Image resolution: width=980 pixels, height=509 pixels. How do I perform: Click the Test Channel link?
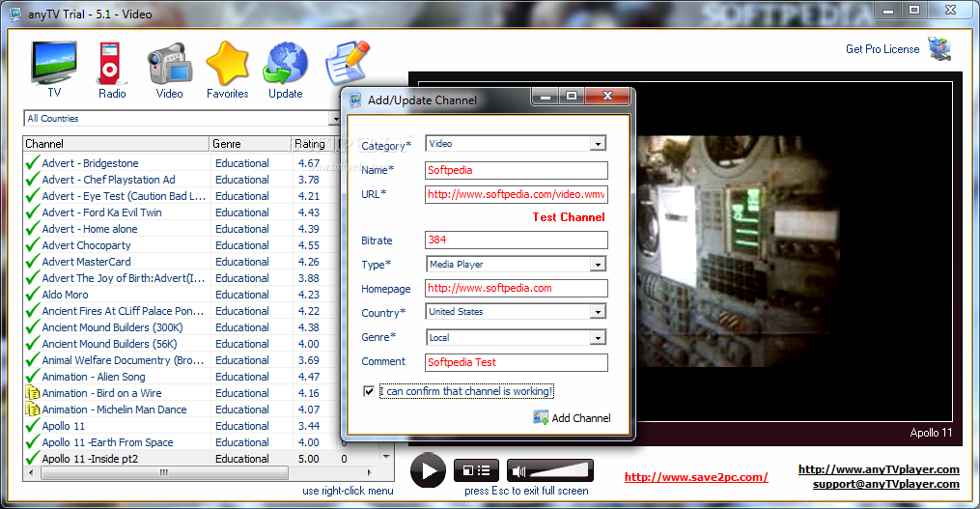pyautogui.click(x=569, y=217)
